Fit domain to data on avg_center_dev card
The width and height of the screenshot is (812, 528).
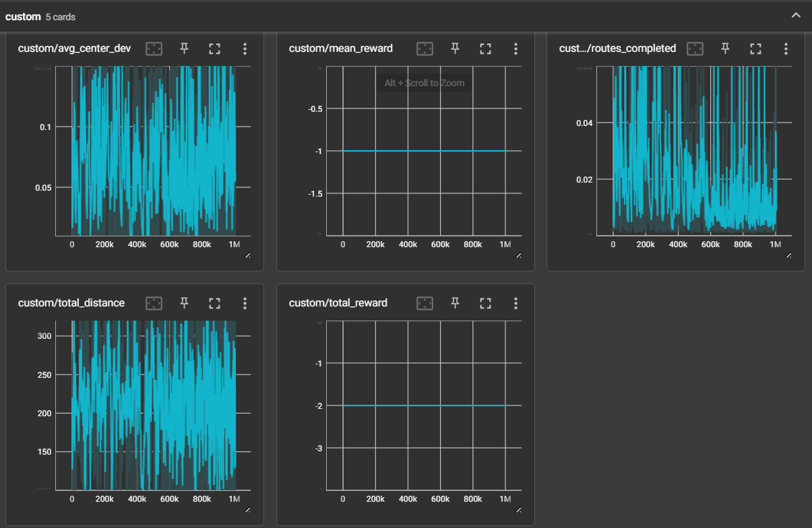154,48
